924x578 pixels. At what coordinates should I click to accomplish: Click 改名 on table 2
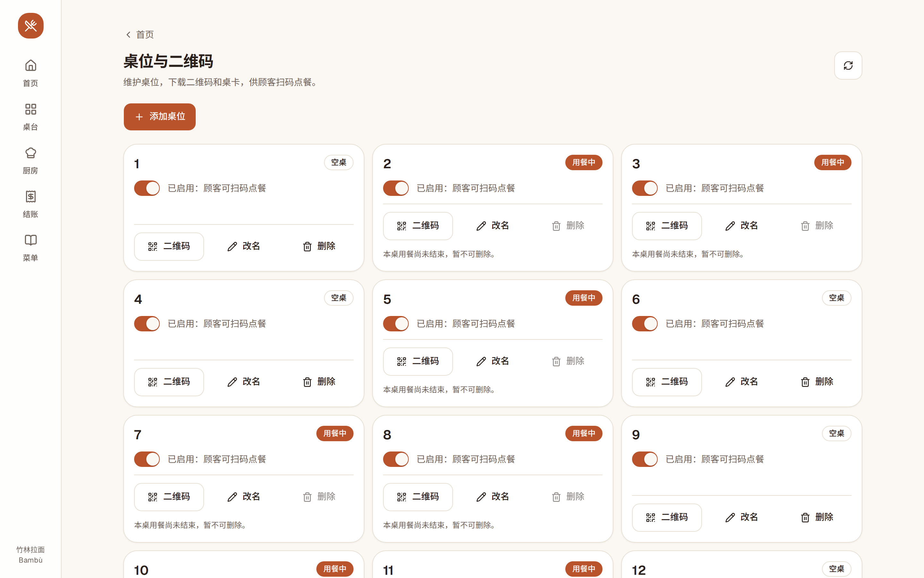(492, 226)
